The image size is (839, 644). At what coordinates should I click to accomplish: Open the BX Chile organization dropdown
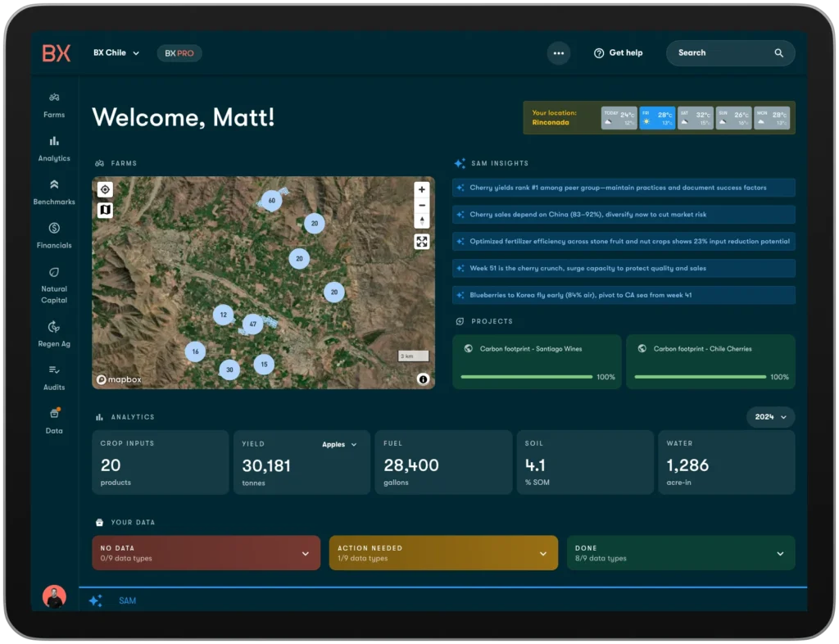(116, 53)
